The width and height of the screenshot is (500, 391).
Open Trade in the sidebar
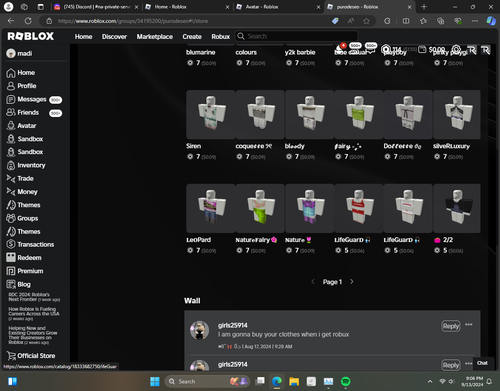pyautogui.click(x=20, y=179)
